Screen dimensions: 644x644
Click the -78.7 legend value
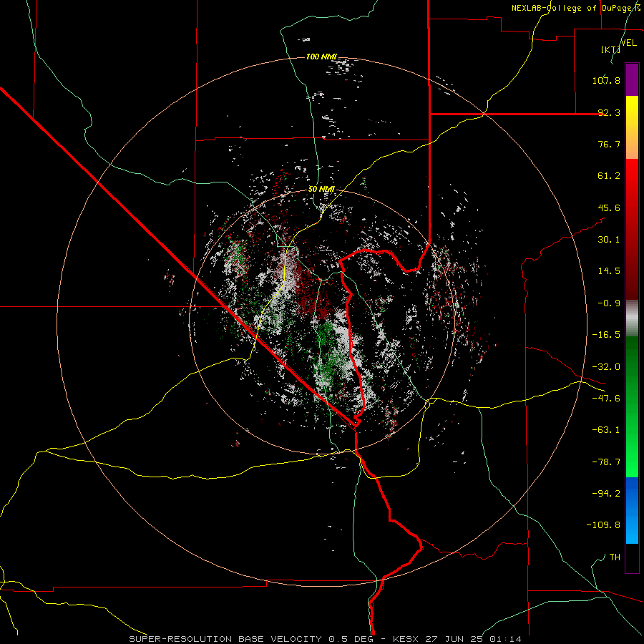coord(606,462)
